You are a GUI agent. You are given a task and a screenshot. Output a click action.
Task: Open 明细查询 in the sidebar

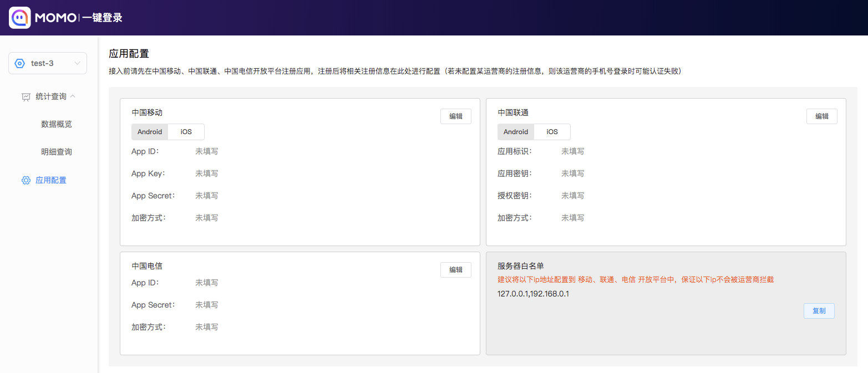(x=57, y=152)
